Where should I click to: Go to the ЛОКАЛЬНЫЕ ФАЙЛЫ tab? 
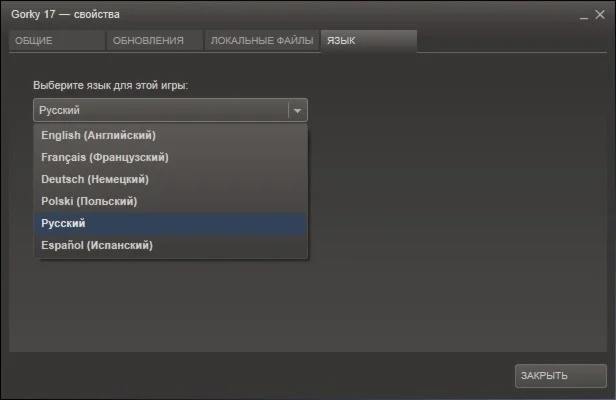(262, 40)
